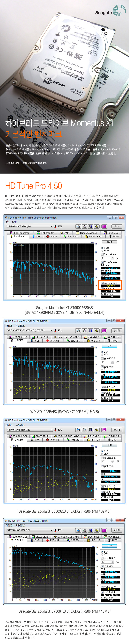This screenshot has width=129, height=644.
Task: Open options icon in ST3500320AS window
Action: click(97, 430)
